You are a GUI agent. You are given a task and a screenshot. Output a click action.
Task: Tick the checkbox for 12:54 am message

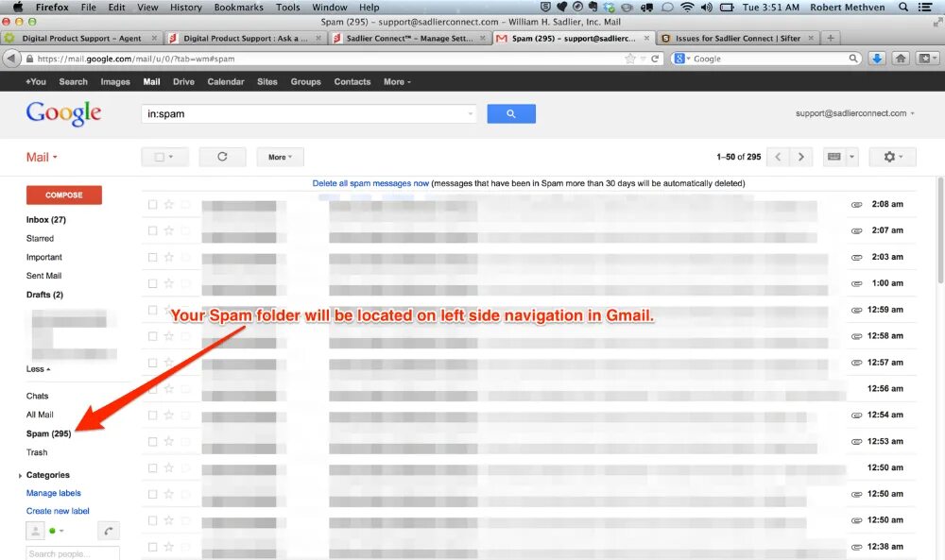coord(152,415)
